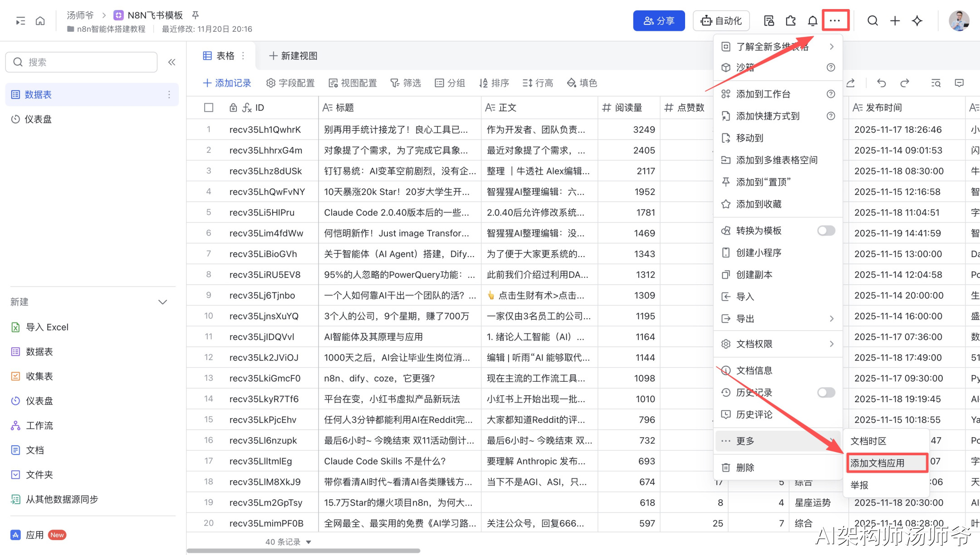Click the undo arrow icon

[881, 83]
